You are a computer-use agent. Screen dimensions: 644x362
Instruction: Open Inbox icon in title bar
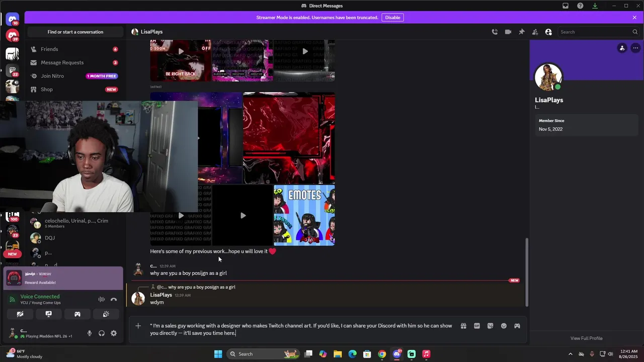pos(566,6)
